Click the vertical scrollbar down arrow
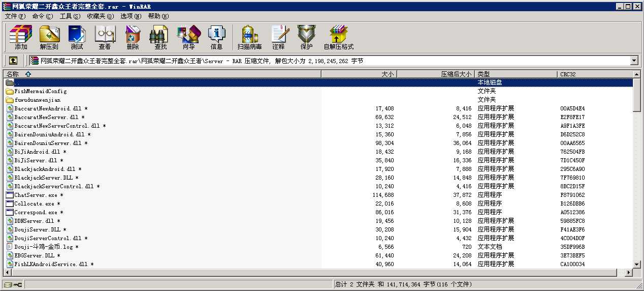The image size is (644, 291). click(637, 264)
